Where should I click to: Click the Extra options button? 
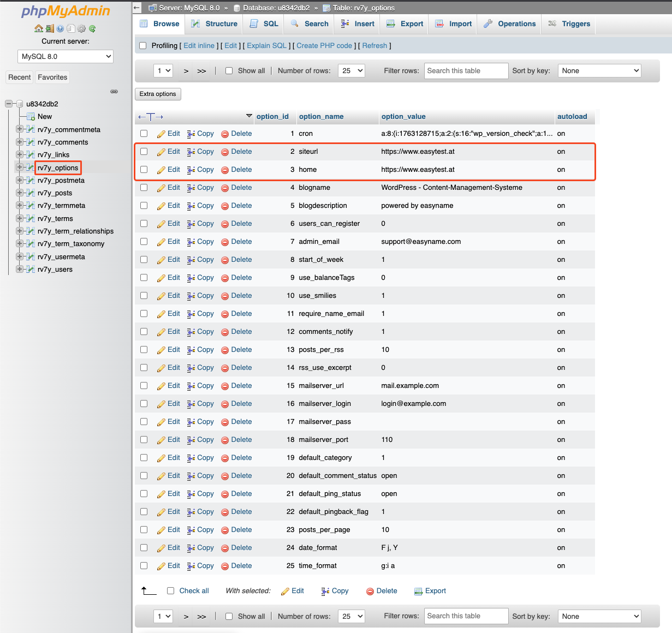[158, 94]
